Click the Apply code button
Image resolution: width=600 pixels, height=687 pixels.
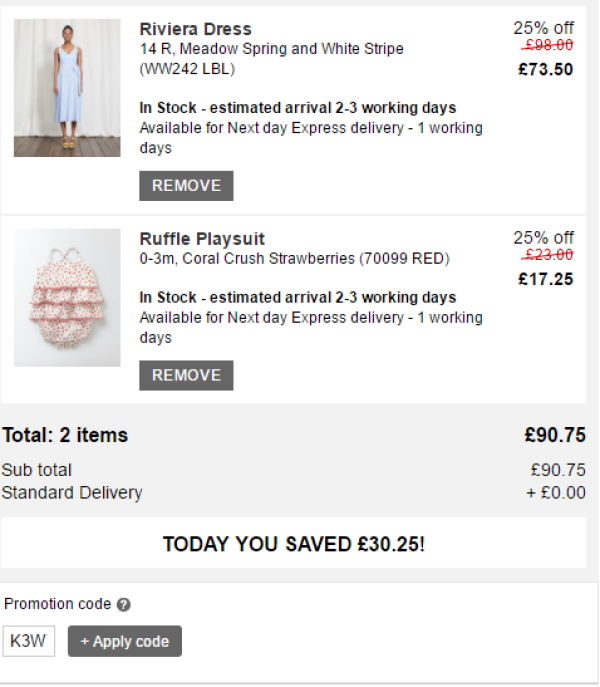click(x=125, y=641)
